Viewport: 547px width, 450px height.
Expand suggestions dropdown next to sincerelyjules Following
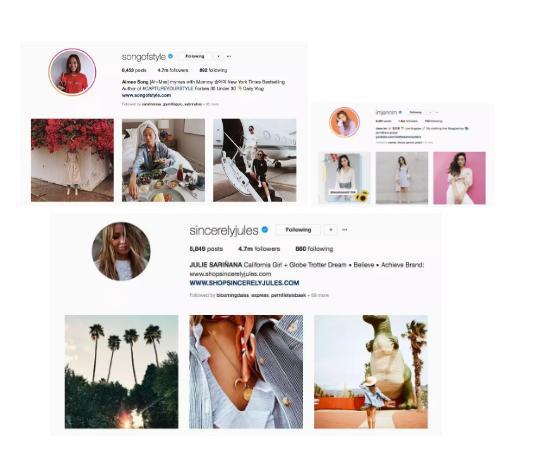point(331,230)
